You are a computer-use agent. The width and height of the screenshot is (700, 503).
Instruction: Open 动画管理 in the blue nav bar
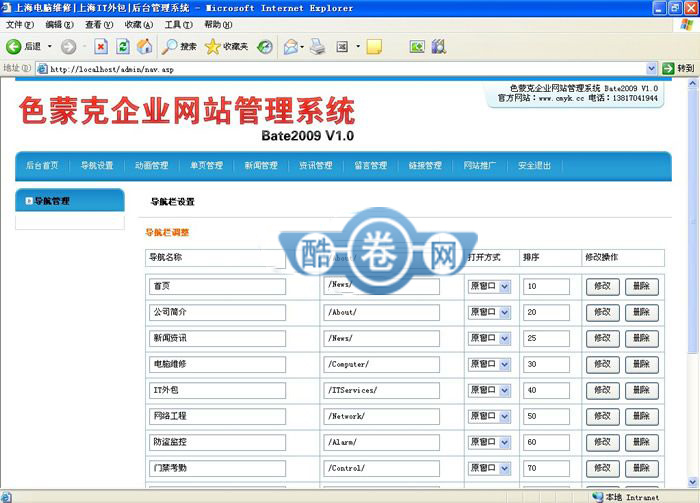tap(152, 166)
